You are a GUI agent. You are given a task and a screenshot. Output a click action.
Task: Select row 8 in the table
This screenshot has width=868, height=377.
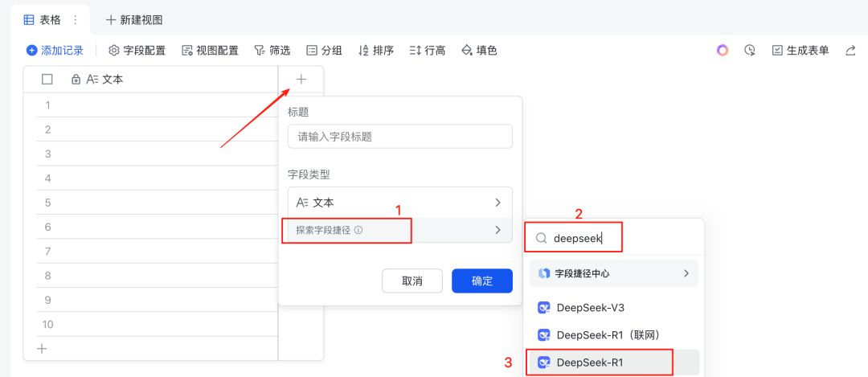pyautogui.click(x=47, y=275)
